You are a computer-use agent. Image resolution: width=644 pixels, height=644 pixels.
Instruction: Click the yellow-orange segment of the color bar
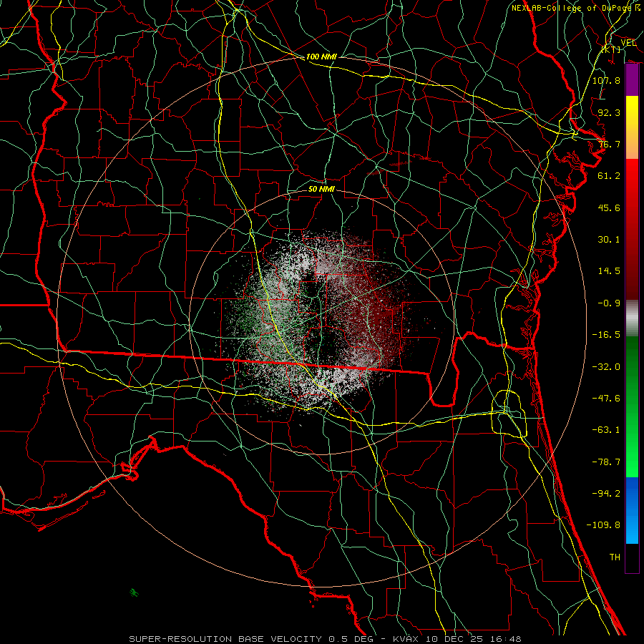(x=632, y=127)
